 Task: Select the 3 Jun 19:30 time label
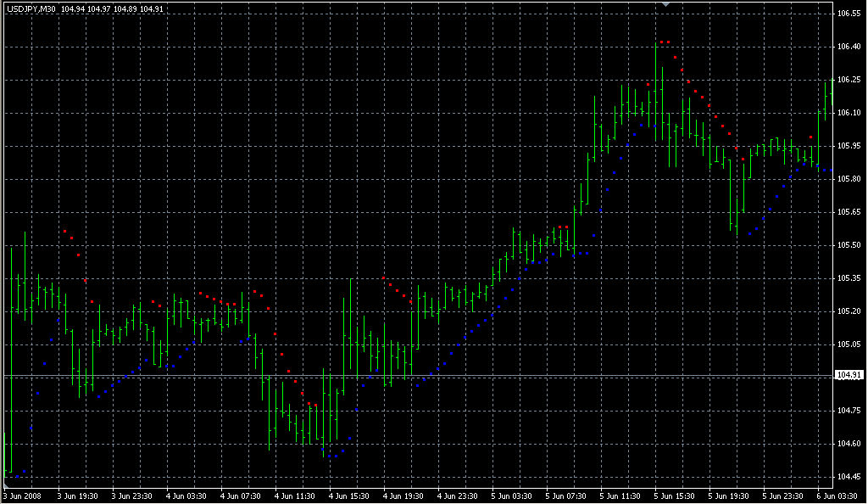tap(77, 496)
